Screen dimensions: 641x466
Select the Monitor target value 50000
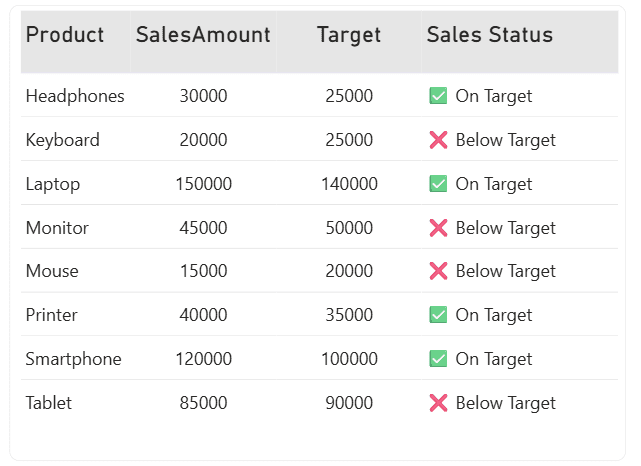pyautogui.click(x=349, y=228)
